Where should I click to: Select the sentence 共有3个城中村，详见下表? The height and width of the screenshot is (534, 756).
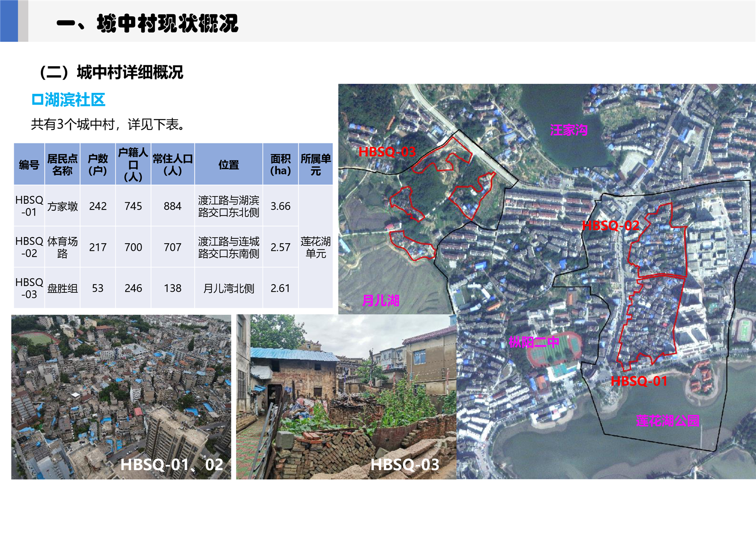108,124
